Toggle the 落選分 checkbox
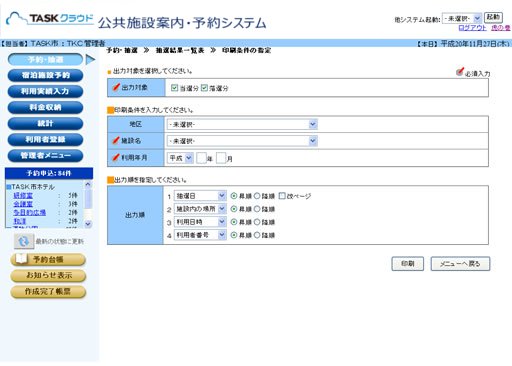The width and height of the screenshot is (512, 366). tap(204, 88)
